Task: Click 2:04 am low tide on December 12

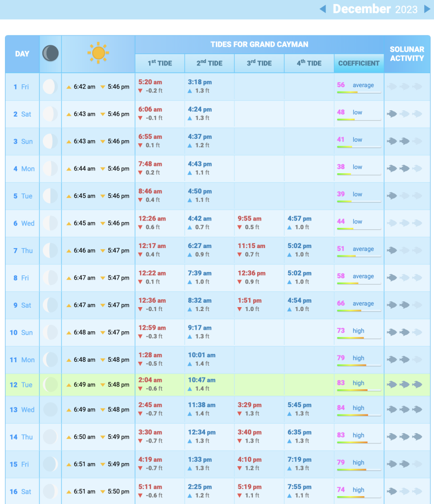Action: (150, 380)
